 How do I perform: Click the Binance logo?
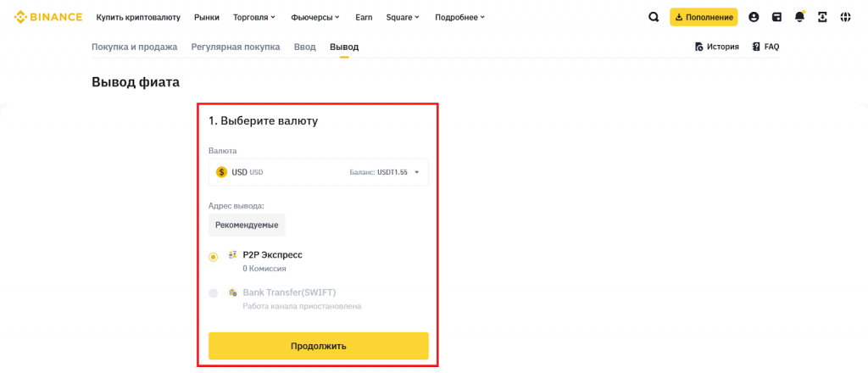(x=48, y=17)
